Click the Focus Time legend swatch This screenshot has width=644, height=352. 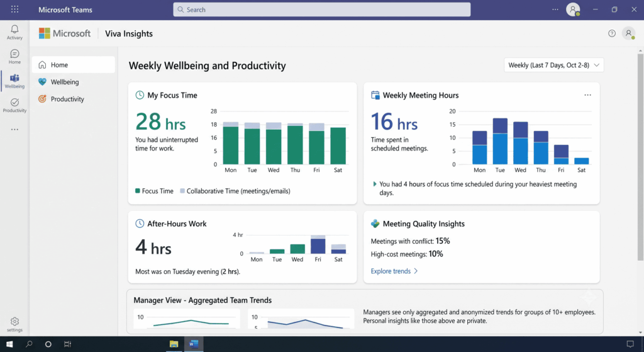click(138, 191)
